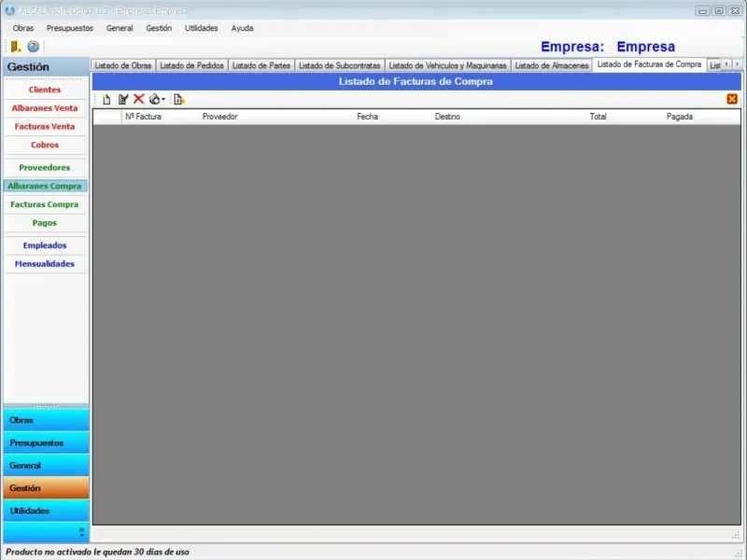Open the Ayuda menu

pyautogui.click(x=243, y=28)
